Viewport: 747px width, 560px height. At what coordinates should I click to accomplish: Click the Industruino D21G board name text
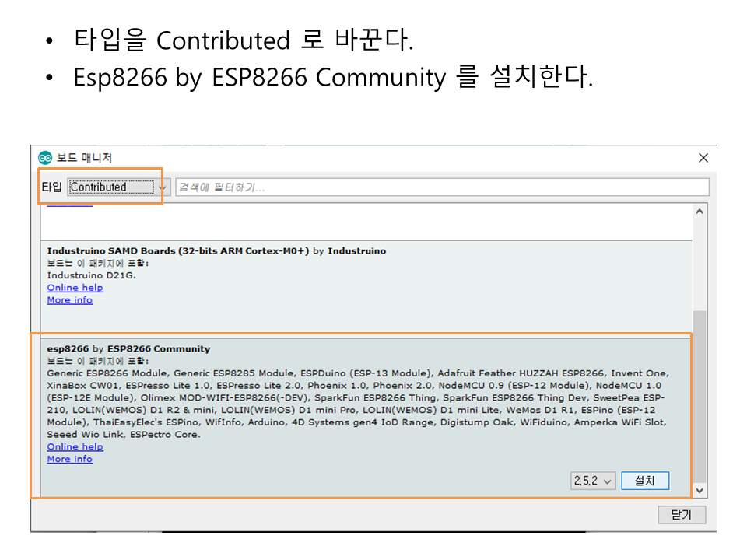[x=92, y=275]
